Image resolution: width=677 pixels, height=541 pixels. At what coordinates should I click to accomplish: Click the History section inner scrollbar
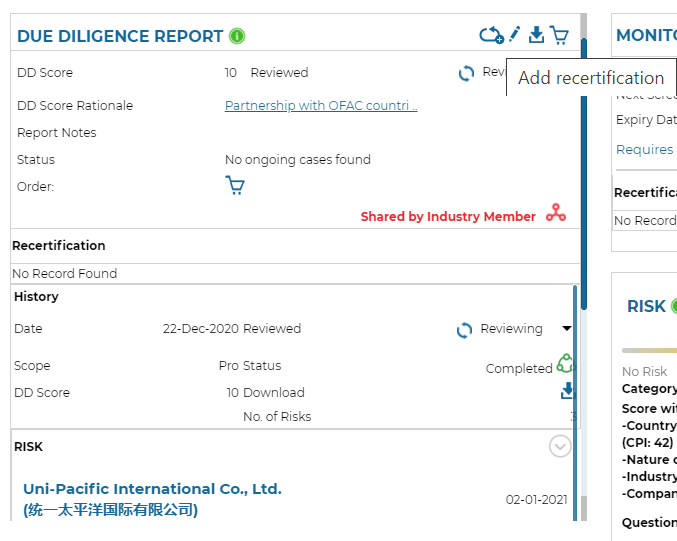coord(575,400)
